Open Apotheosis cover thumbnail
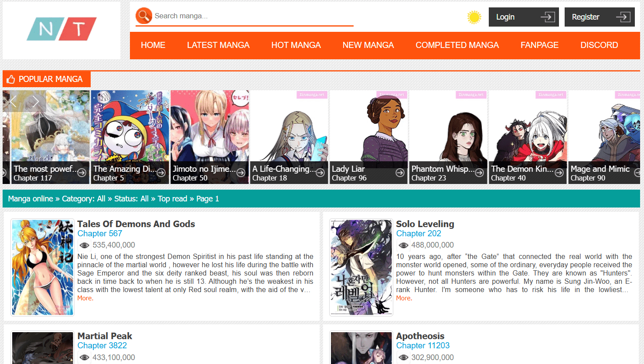 [x=361, y=348]
